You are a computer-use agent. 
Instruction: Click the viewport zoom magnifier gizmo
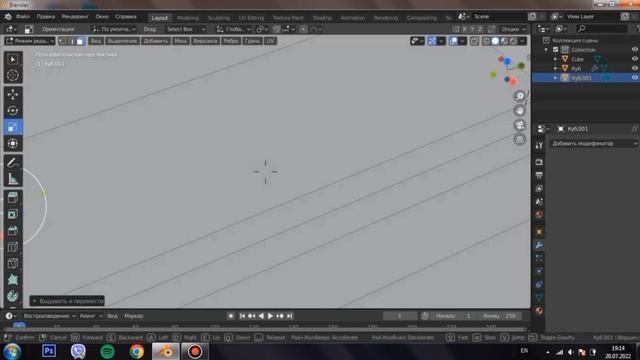520,96
